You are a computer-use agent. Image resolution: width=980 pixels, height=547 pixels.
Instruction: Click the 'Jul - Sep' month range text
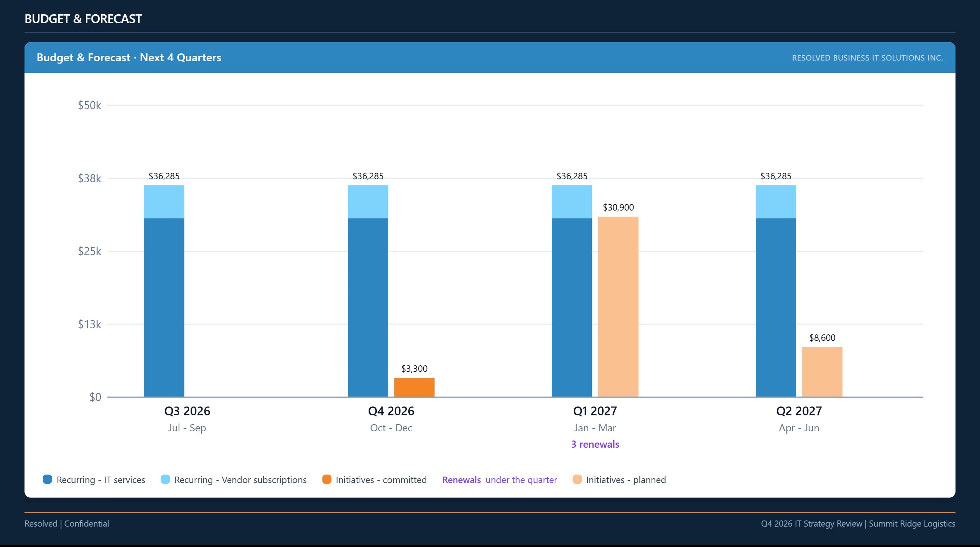[187, 428]
